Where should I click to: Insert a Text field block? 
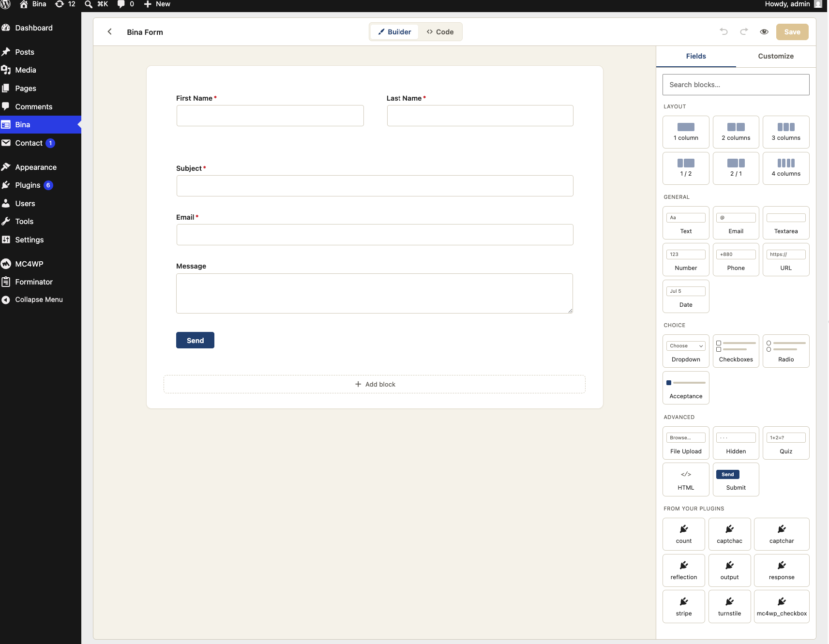tap(686, 223)
